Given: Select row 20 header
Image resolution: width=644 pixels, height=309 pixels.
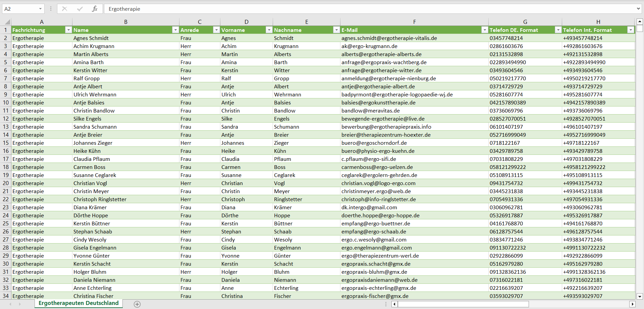Looking at the screenshot, I should pos(6,183).
